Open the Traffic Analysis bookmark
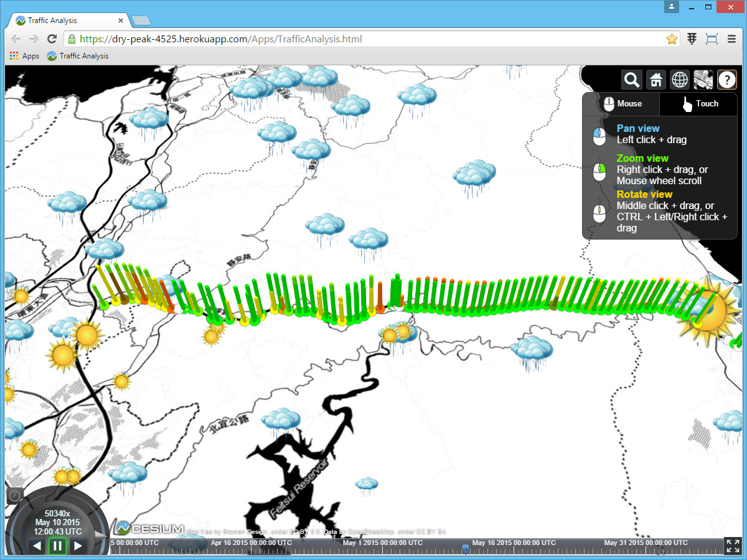747x560 pixels. click(78, 56)
